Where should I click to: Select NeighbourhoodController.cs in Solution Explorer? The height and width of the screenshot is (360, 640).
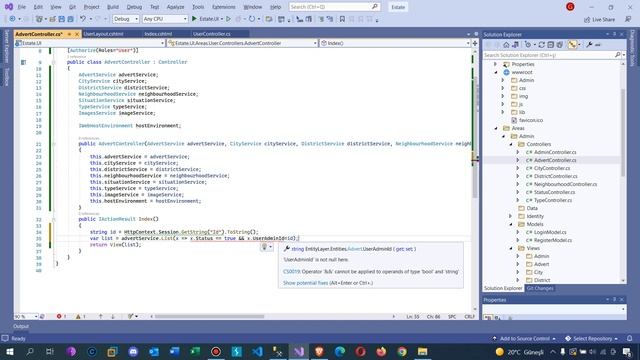coord(565,184)
